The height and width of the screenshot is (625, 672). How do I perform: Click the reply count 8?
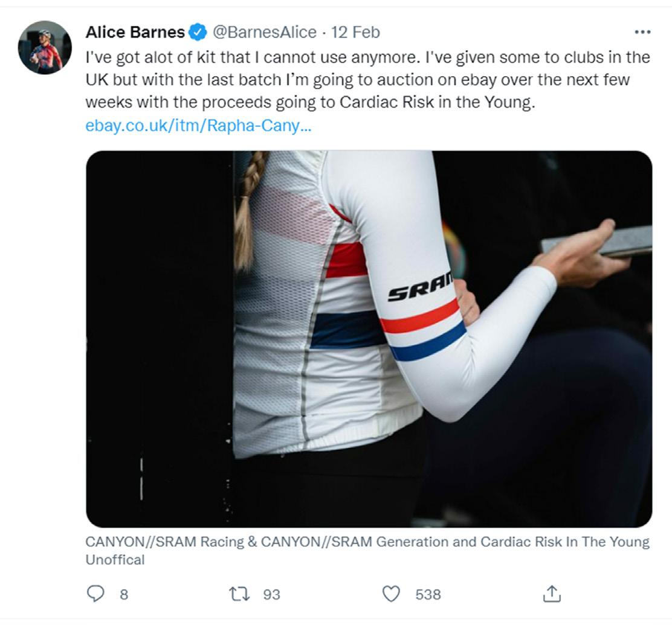click(x=124, y=595)
